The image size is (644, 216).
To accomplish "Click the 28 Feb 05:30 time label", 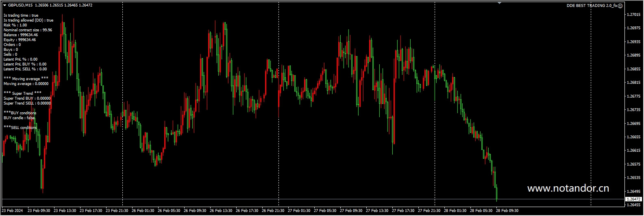I will (481, 211).
